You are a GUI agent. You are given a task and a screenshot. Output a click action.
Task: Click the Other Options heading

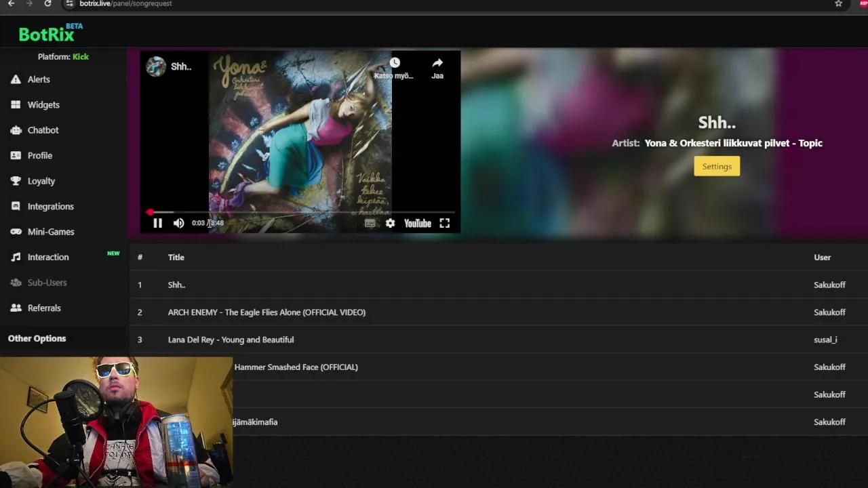(37, 338)
